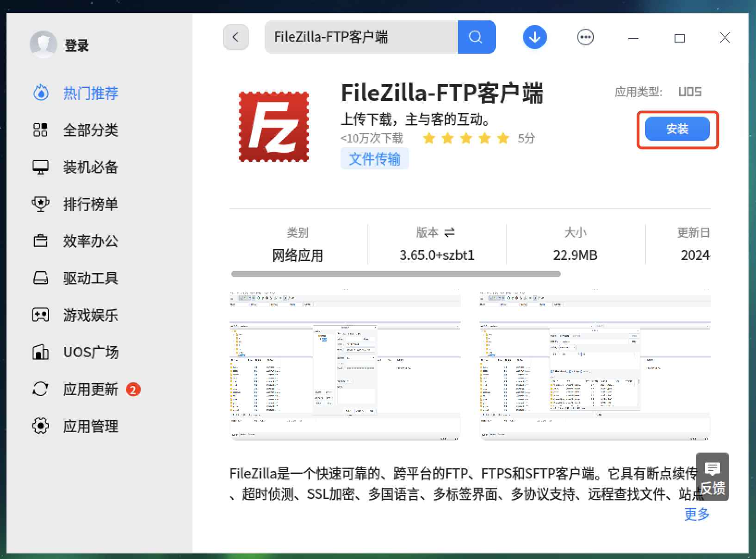Go back with the arrow button
Image resolution: width=756 pixels, height=559 pixels.
(236, 37)
